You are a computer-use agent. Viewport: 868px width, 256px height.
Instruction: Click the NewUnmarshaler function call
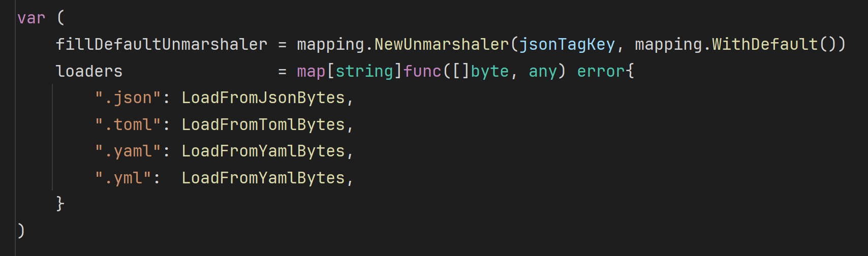click(441, 45)
